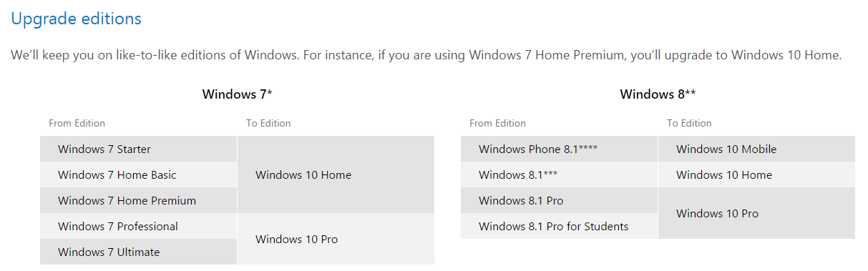Click the Windows 10 Home cell under Windows 7
868x271 pixels.
pos(336,174)
